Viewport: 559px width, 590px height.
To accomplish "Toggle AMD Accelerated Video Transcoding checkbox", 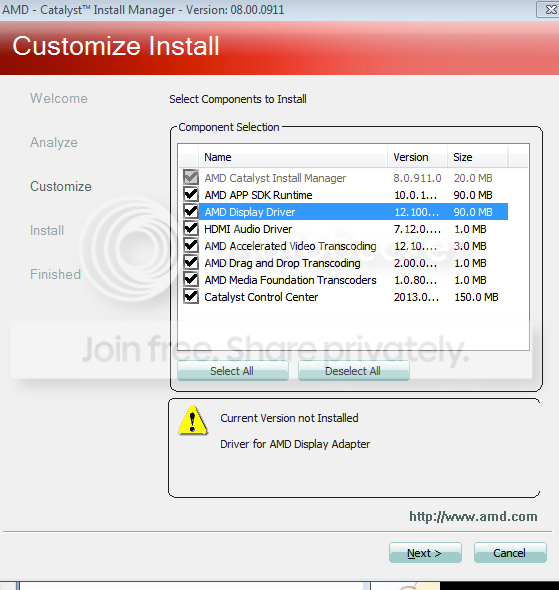I will [191, 245].
